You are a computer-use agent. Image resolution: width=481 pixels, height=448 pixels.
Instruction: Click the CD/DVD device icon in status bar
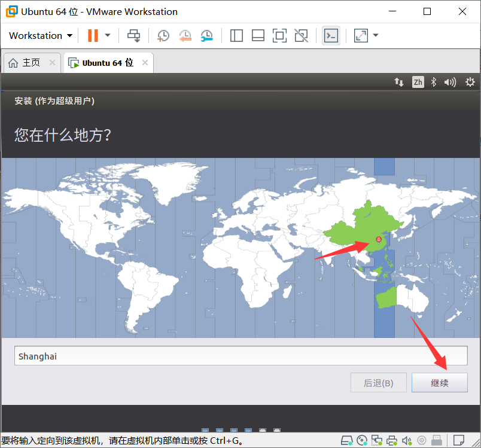click(x=362, y=440)
